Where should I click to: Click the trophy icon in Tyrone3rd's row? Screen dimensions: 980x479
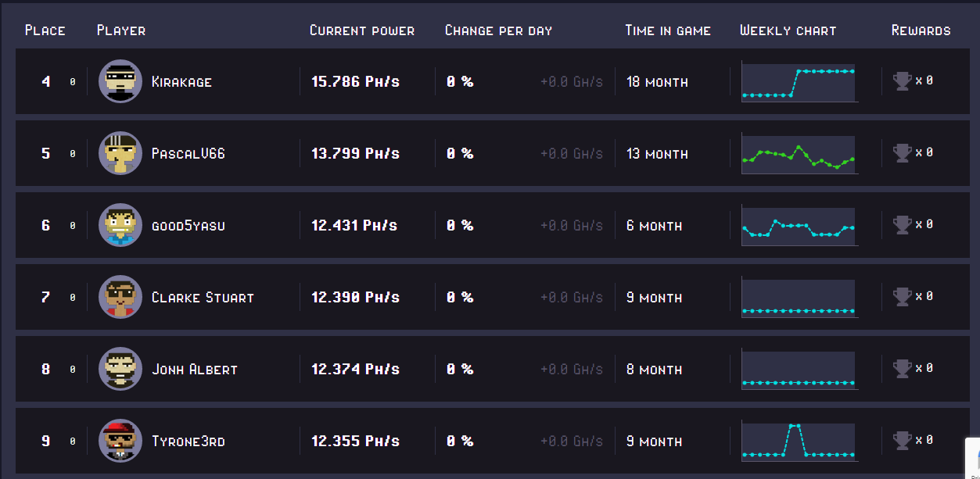[x=903, y=440]
